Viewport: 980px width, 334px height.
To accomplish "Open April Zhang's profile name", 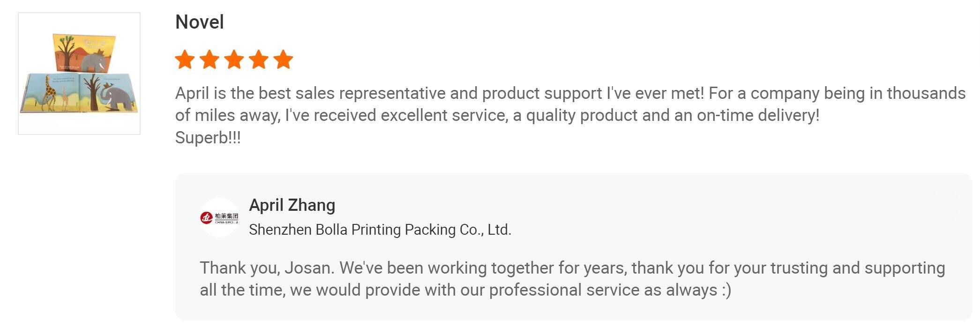I will pos(292,205).
